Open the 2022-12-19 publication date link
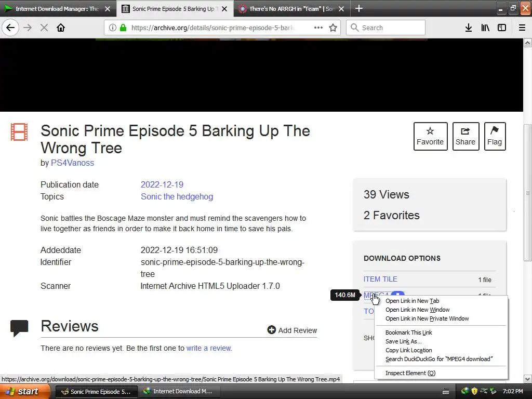This screenshot has height=399, width=532. pos(162,184)
